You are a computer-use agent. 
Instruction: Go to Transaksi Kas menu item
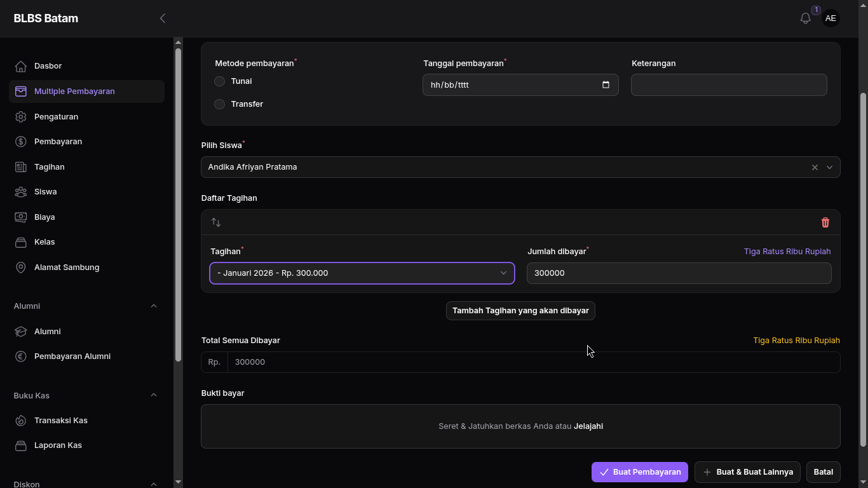click(61, 421)
